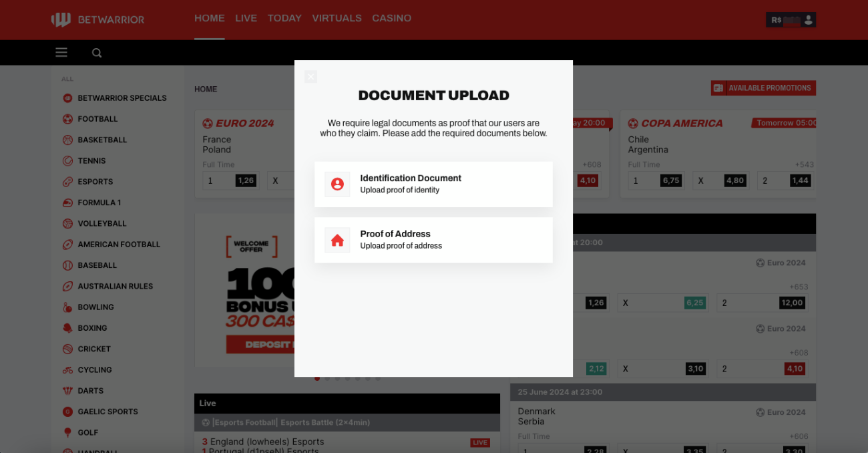
Task: Click the search magnifier icon
Action: [x=97, y=53]
